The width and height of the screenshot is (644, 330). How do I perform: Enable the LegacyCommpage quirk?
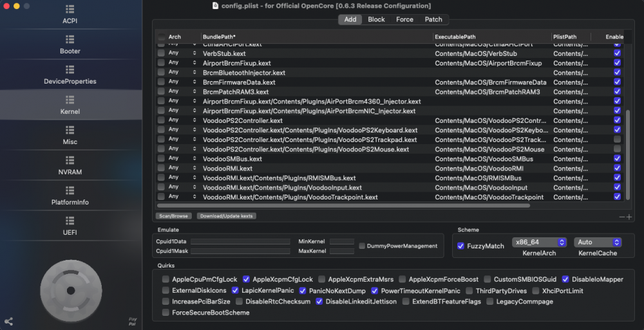pyautogui.click(x=490, y=301)
